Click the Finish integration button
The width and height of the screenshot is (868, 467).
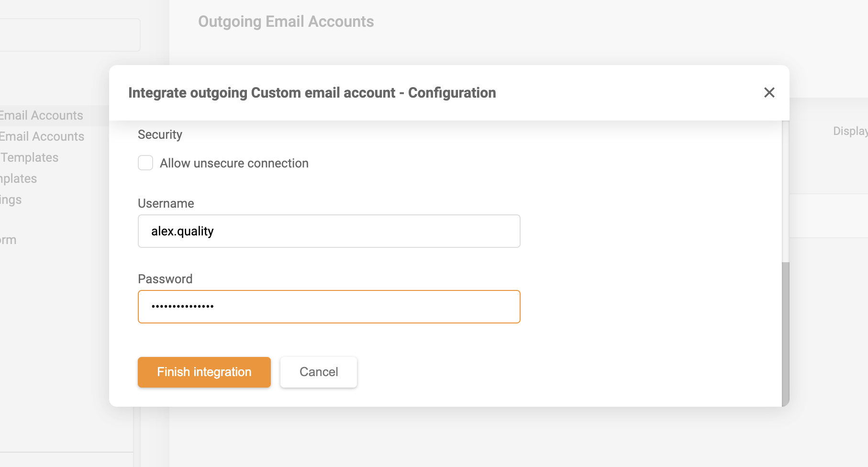[204, 372]
